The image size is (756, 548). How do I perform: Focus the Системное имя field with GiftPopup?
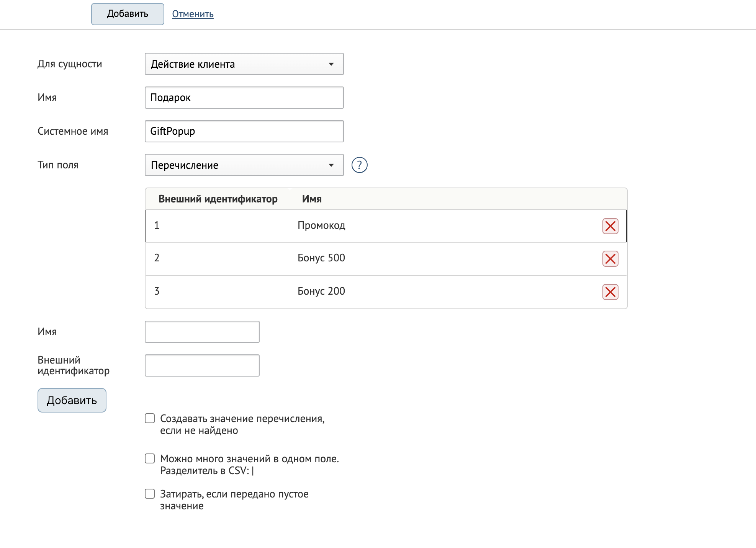click(x=244, y=131)
